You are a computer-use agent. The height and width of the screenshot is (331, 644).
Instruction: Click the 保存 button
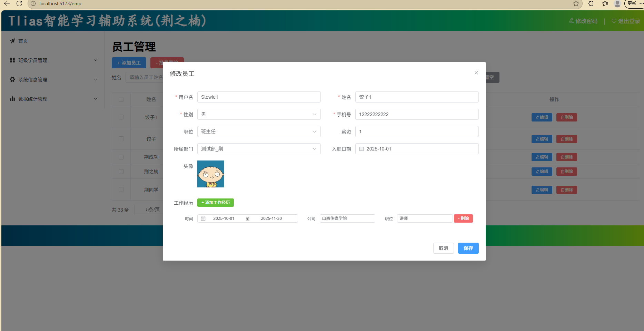click(468, 248)
